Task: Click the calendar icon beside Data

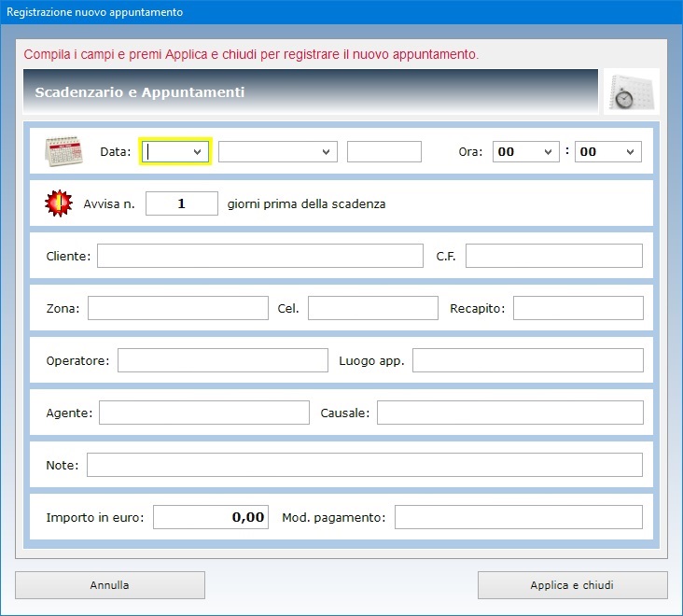Action: pos(64,151)
